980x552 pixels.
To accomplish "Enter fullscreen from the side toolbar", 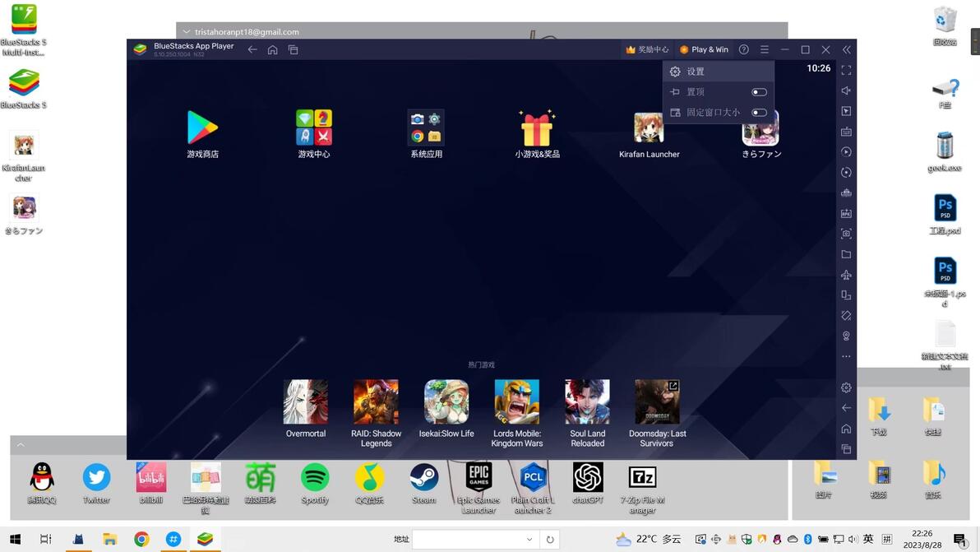I will pos(846,70).
